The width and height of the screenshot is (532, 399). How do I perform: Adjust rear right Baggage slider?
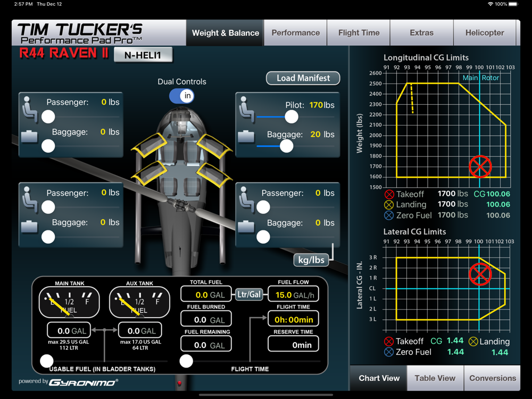[263, 237]
